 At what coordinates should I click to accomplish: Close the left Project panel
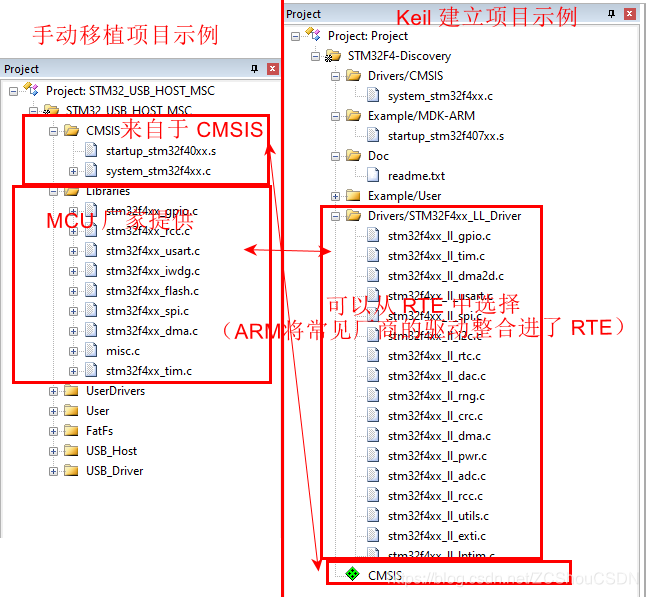[x=272, y=69]
